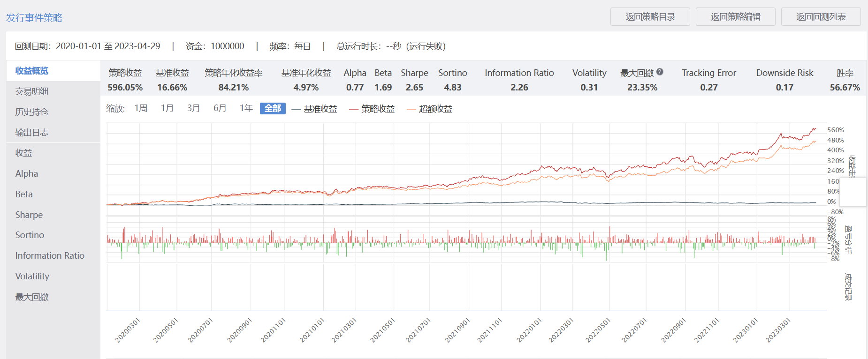Go back via 返回回测列表
The image size is (868, 359).
pos(821,17)
